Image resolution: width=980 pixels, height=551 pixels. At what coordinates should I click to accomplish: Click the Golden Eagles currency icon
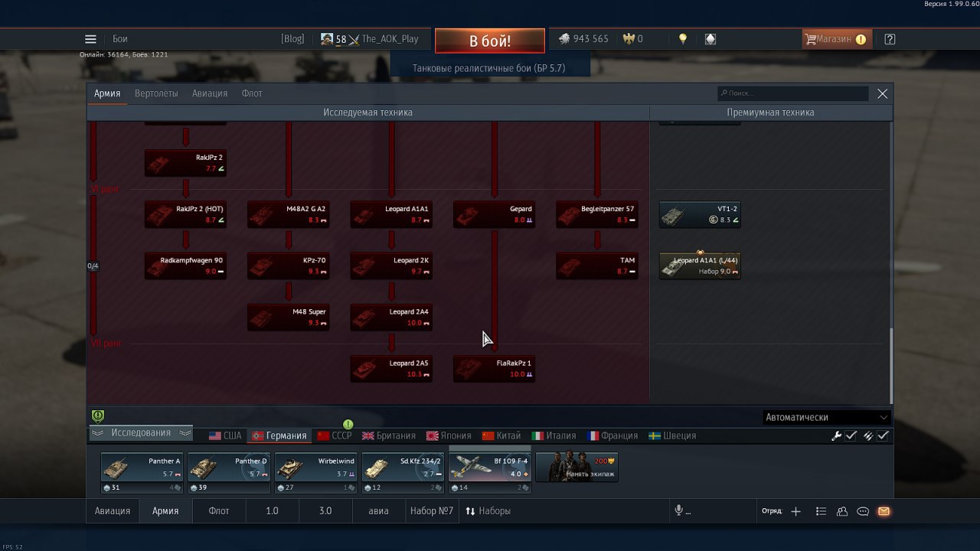point(629,39)
